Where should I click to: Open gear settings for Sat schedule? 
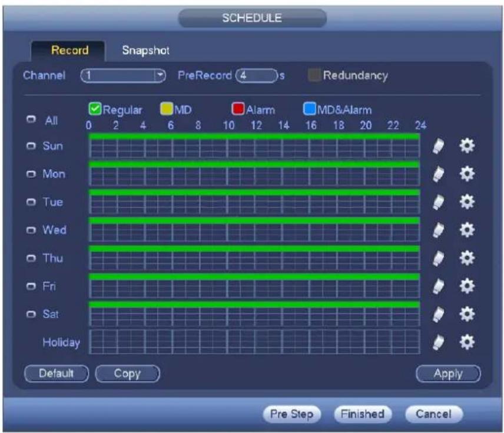(467, 313)
